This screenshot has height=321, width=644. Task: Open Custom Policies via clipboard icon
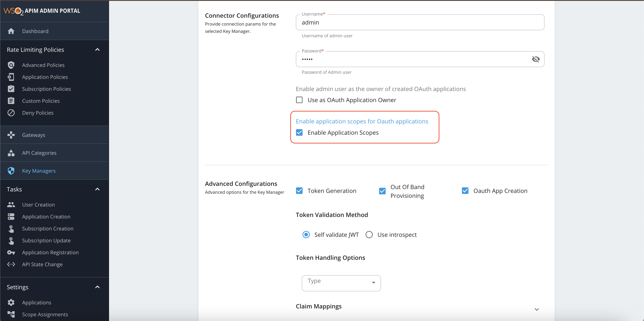(11, 101)
